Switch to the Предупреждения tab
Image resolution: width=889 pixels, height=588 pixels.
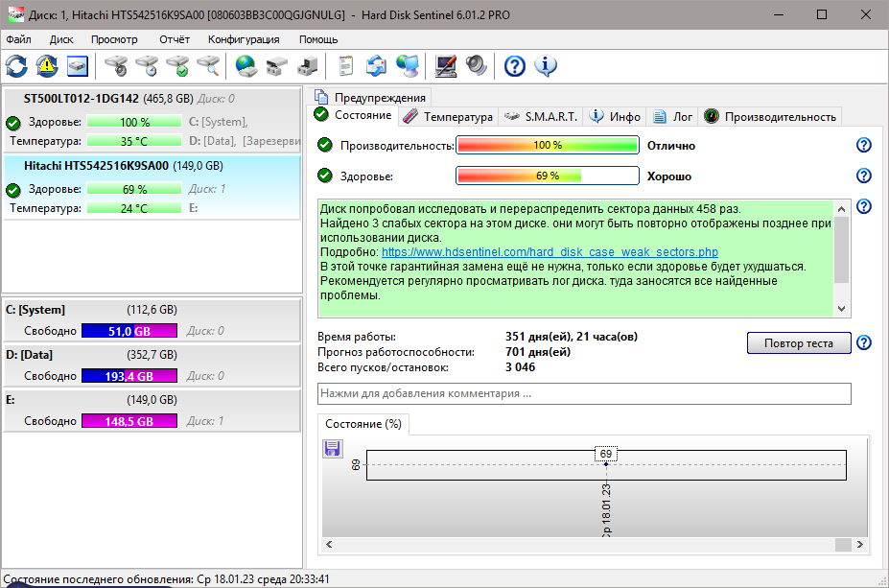tap(369, 98)
